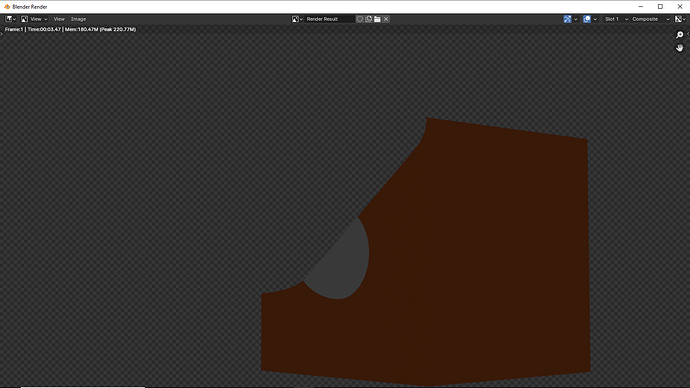The height and width of the screenshot is (388, 690).
Task: Open the View menu
Action: [x=59, y=19]
